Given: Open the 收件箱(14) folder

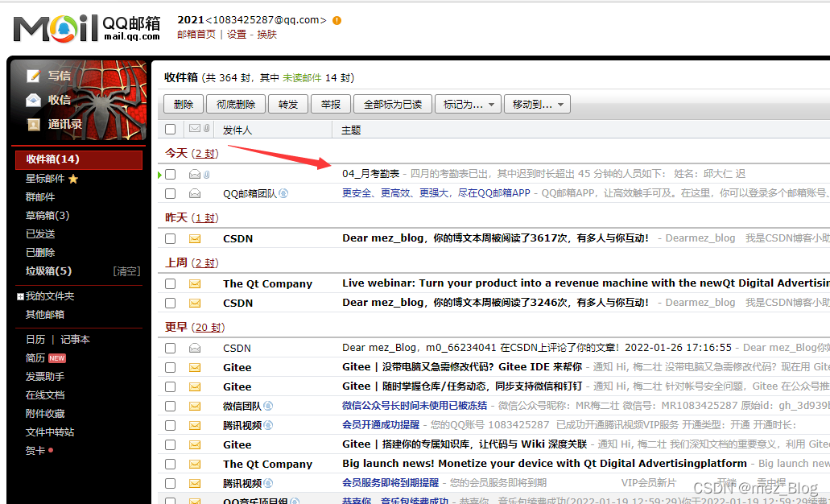Looking at the screenshot, I should click(x=79, y=159).
